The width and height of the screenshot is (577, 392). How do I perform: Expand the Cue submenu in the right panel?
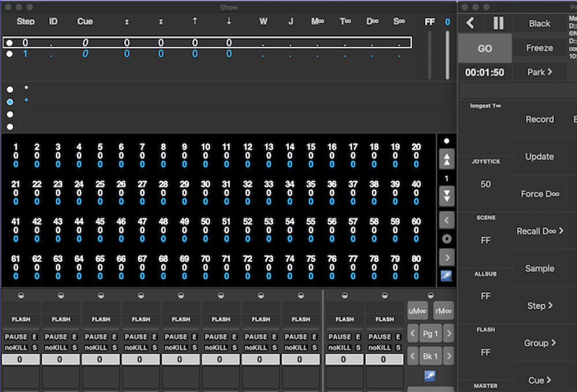[x=539, y=380]
